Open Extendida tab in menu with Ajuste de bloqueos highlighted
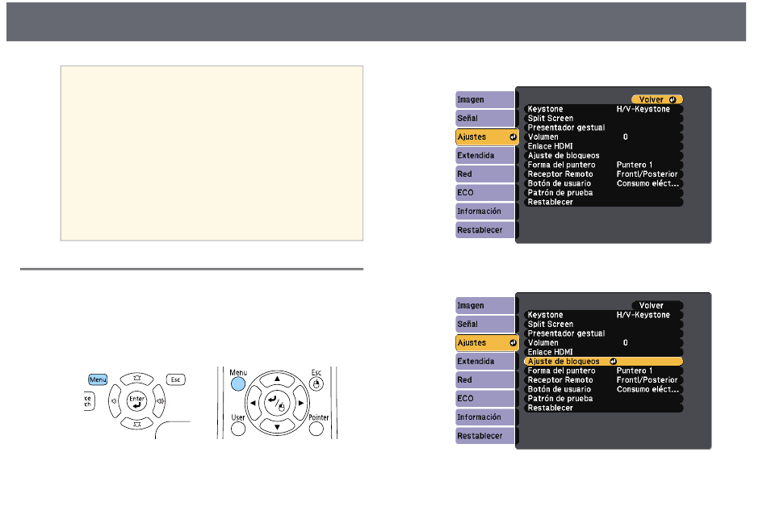767x532 pixels. 484,362
